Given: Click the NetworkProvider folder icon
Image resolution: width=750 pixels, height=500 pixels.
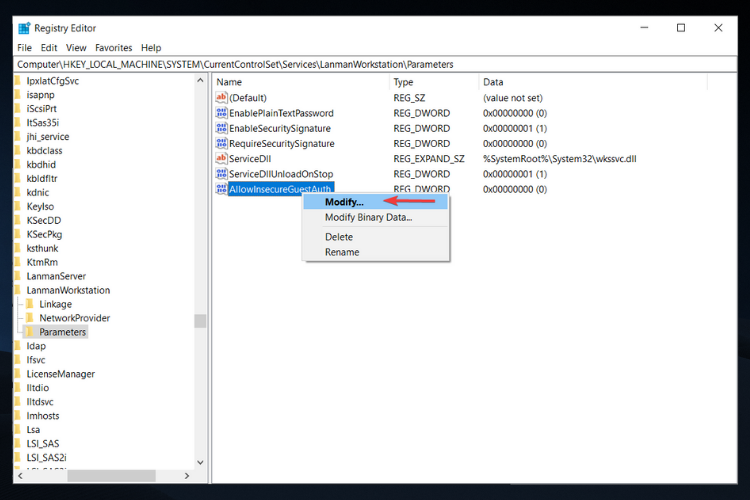Looking at the screenshot, I should [x=30, y=318].
